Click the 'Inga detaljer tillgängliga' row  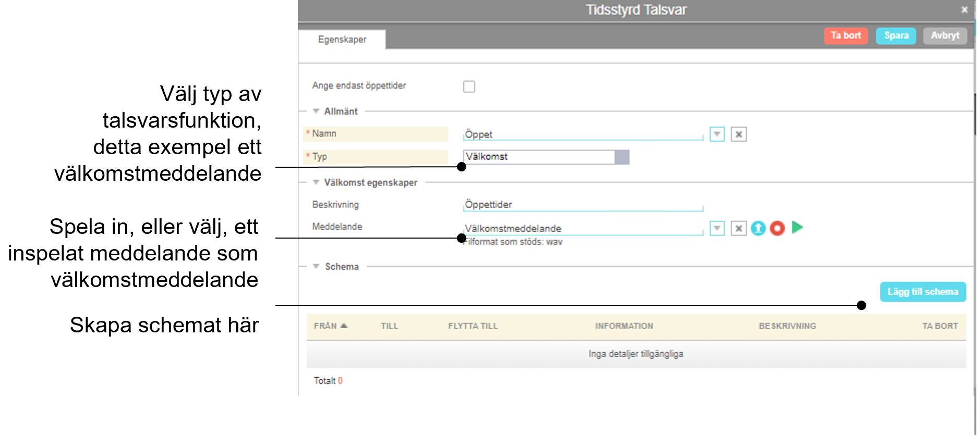[636, 354]
